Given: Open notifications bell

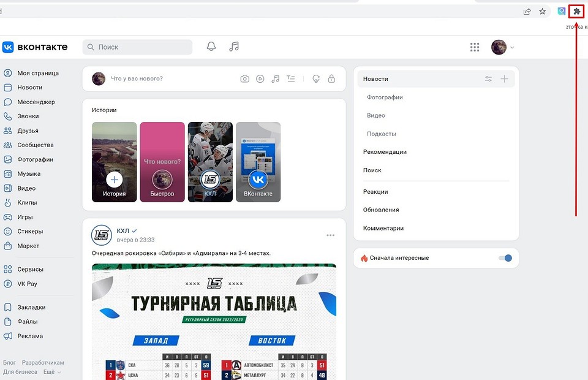Looking at the screenshot, I should (211, 47).
